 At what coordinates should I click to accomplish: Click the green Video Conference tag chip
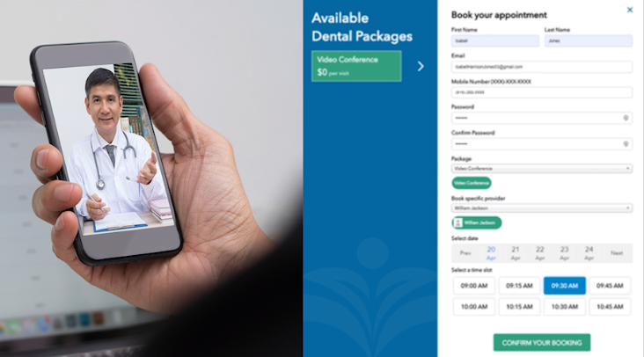[x=472, y=183]
